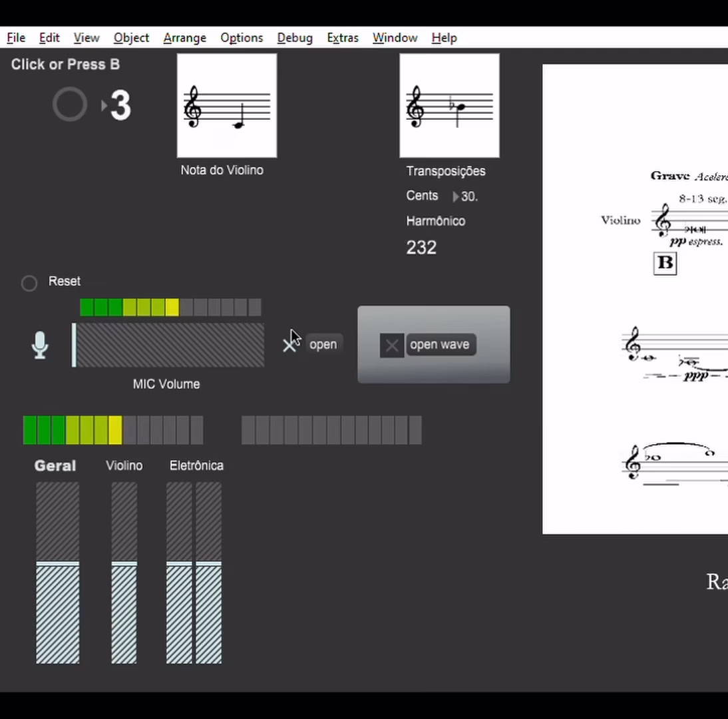Click the inactive gray level meter
This screenshot has height=719, width=728.
coord(331,430)
